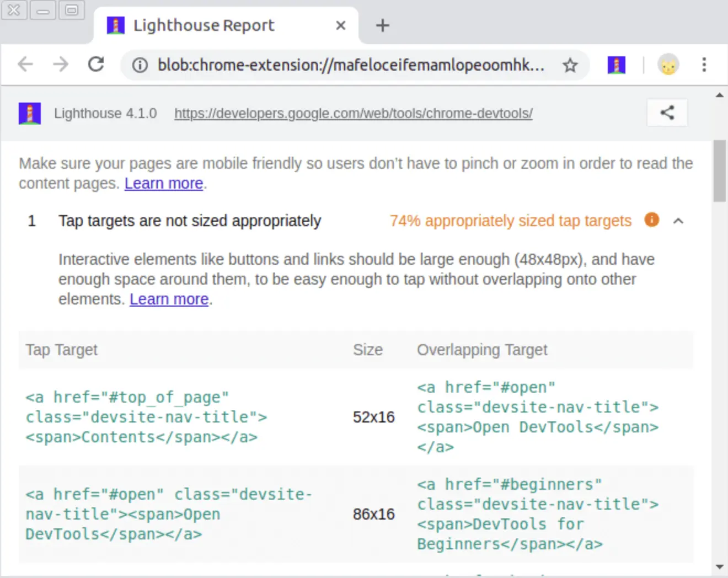Screen dimensions: 728x578
Task: Click the scroll down arrow of the scrollbar
Action: pos(719,566)
